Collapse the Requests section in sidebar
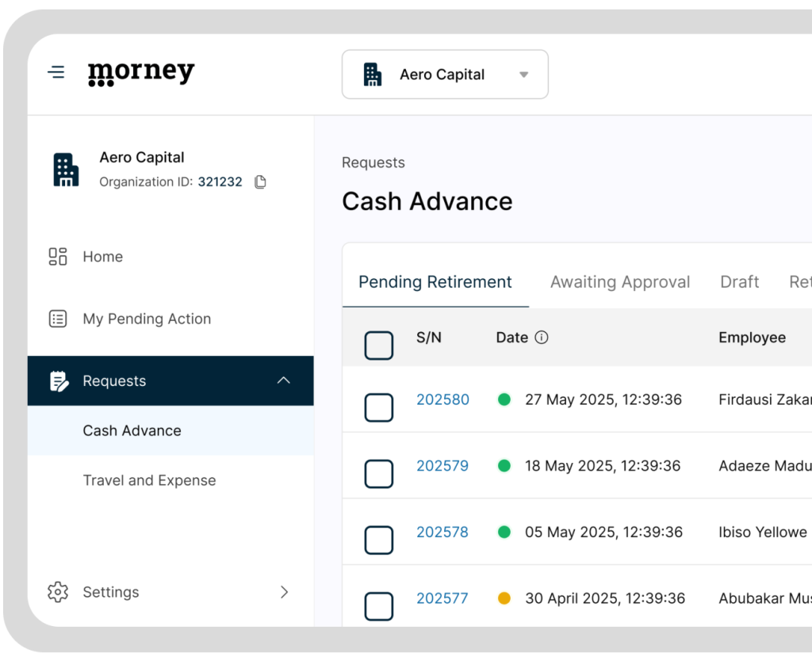 [284, 380]
